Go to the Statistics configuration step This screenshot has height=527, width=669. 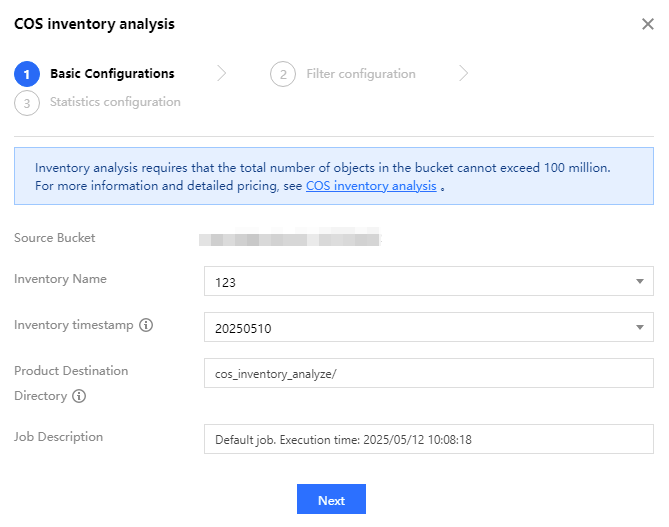(115, 102)
